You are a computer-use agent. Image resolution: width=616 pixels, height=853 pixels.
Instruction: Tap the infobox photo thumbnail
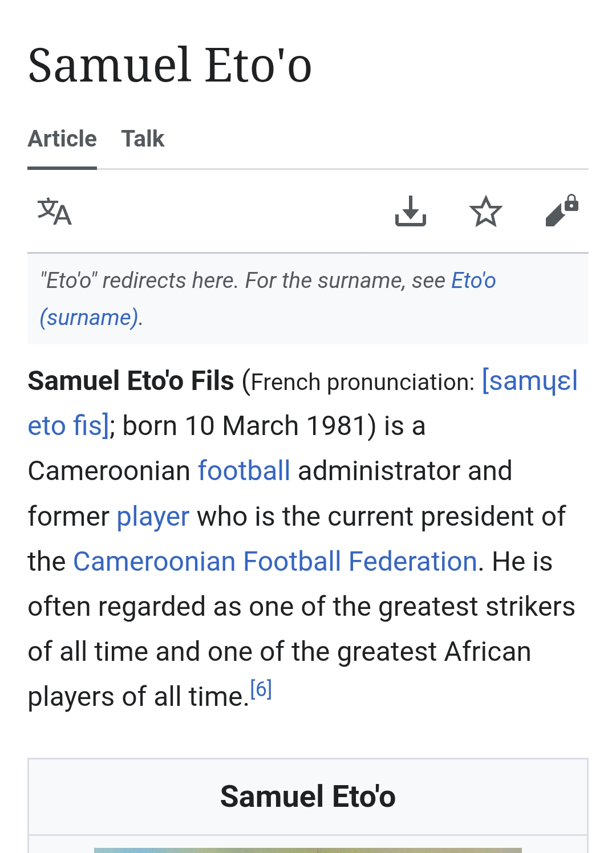tap(308, 850)
